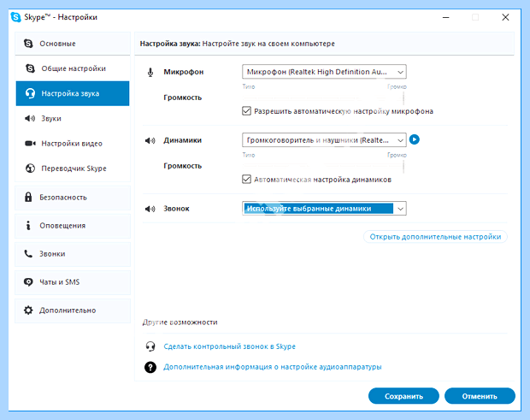Click the globe icon beside Переводчик Skype
This screenshot has height=420, width=530.
pos(31,168)
